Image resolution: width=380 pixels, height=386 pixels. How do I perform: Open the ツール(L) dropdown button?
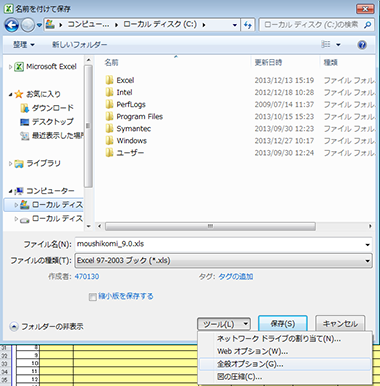tap(224, 324)
